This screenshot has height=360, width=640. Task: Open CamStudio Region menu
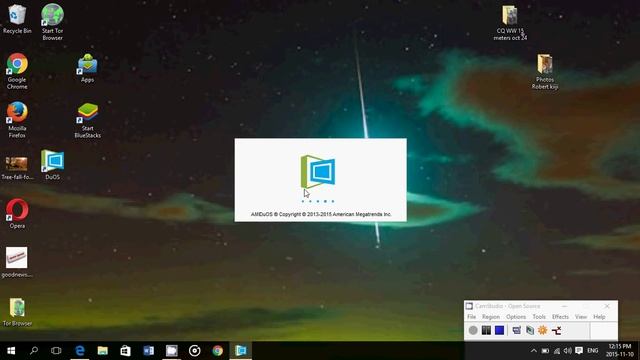click(x=491, y=317)
